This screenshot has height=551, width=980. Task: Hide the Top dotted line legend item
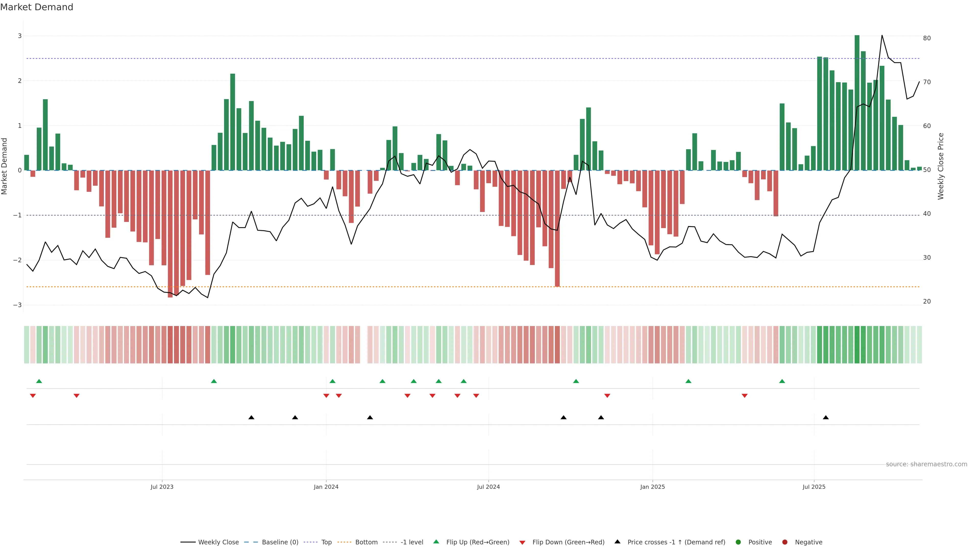(x=326, y=542)
